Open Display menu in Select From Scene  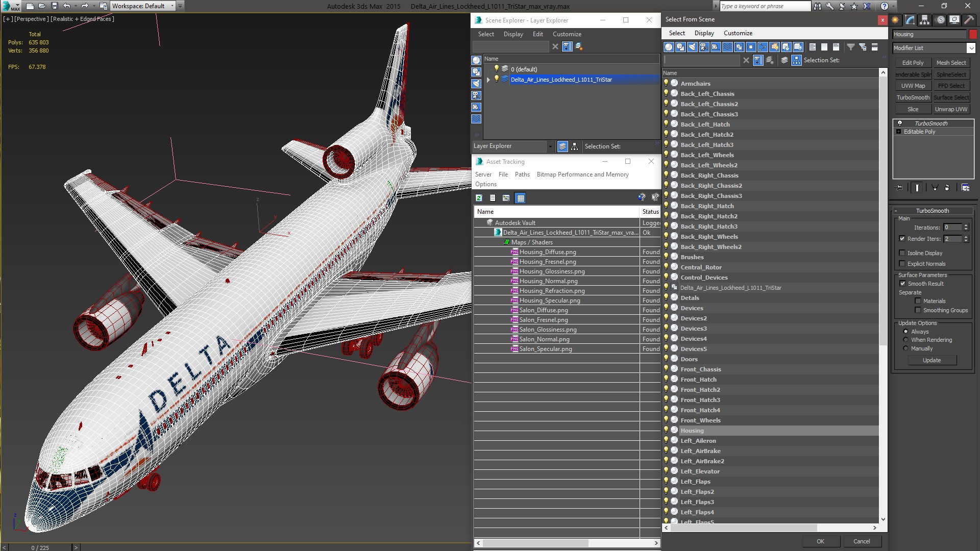(704, 33)
